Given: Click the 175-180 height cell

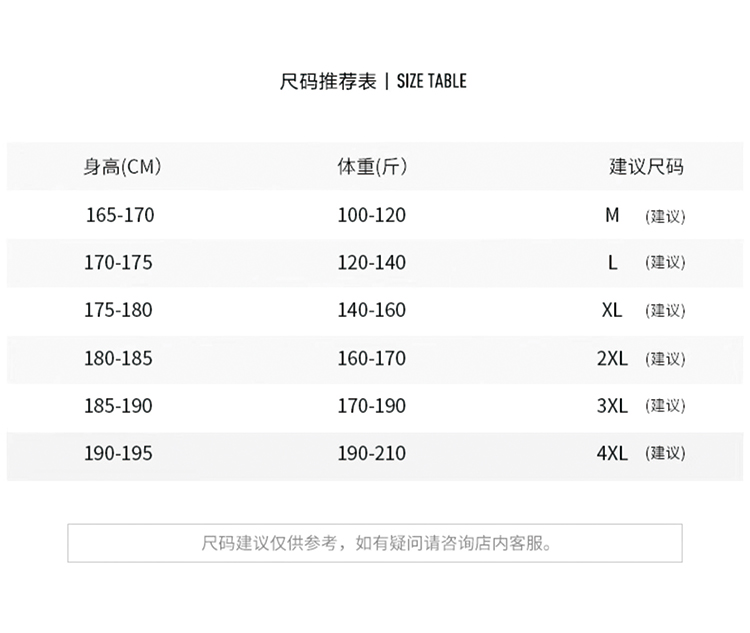Looking at the screenshot, I should (x=119, y=310).
